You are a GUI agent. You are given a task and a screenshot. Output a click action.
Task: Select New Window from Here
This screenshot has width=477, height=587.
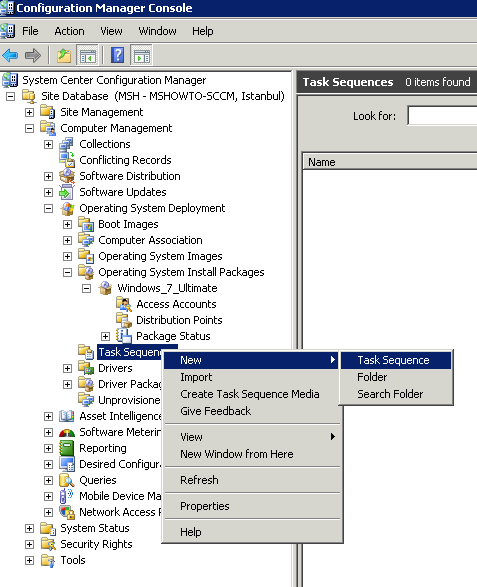pos(252,454)
